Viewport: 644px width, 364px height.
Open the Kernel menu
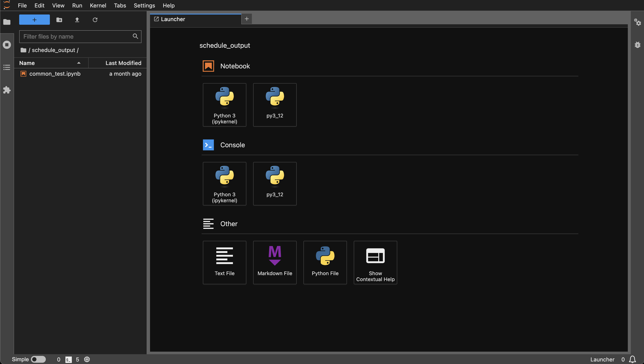98,6
